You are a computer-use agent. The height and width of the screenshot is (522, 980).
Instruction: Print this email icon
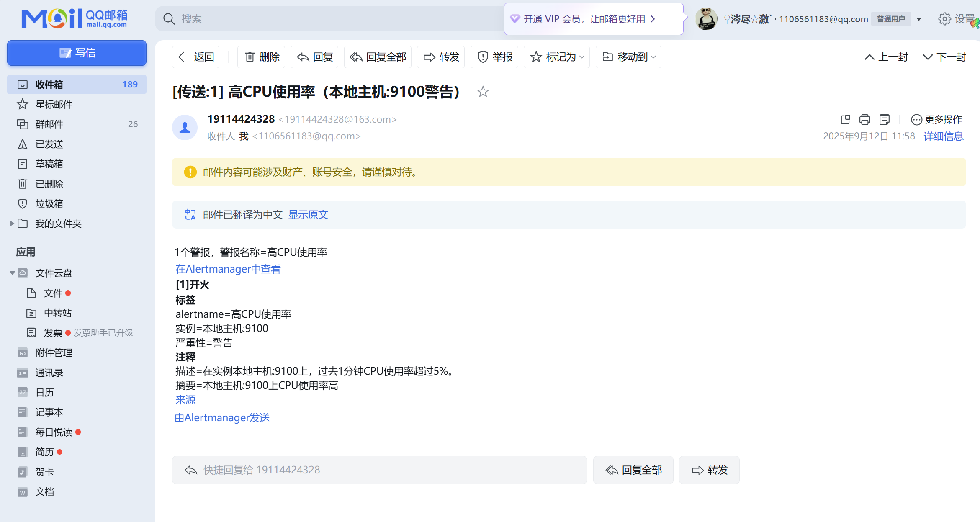(x=864, y=120)
